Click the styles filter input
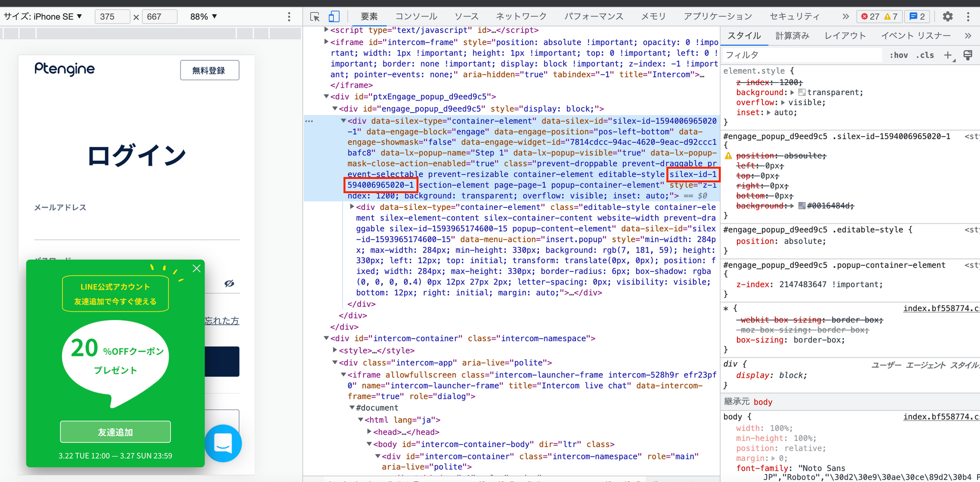The width and height of the screenshot is (980, 482). pos(801,55)
